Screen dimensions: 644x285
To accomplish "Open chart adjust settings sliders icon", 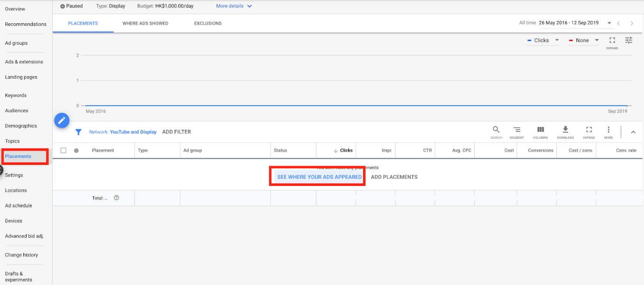I will coord(629,41).
